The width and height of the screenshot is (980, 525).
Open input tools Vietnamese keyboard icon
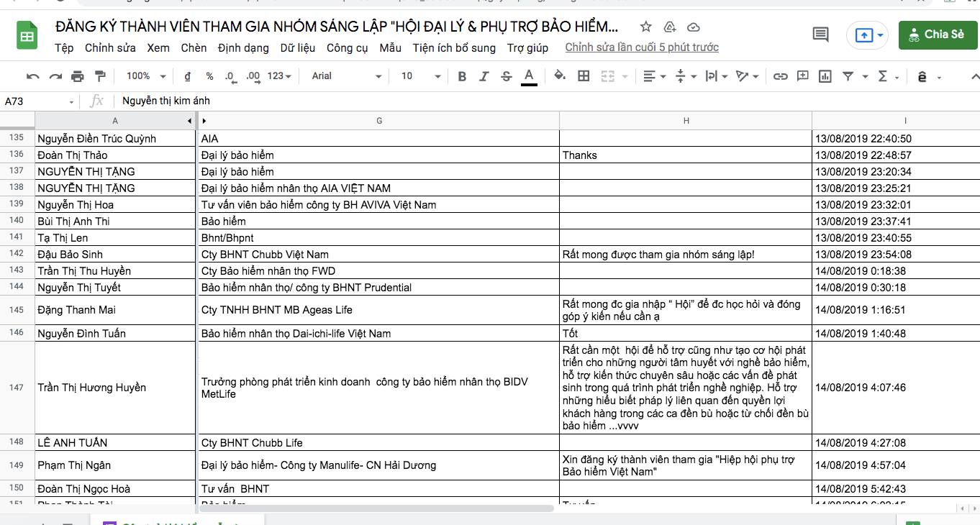(922, 76)
